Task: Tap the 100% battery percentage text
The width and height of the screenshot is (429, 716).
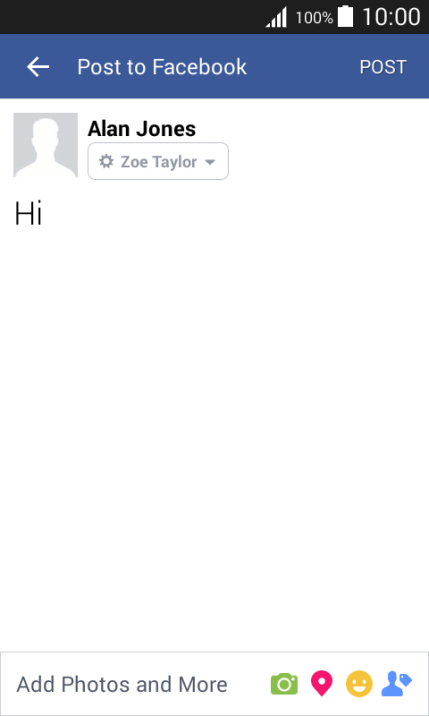Action: (314, 18)
